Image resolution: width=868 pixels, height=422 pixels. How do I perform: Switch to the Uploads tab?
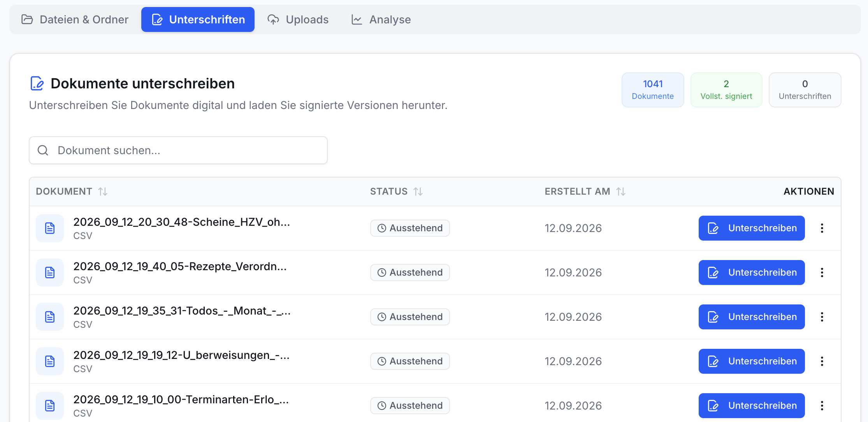pos(298,19)
